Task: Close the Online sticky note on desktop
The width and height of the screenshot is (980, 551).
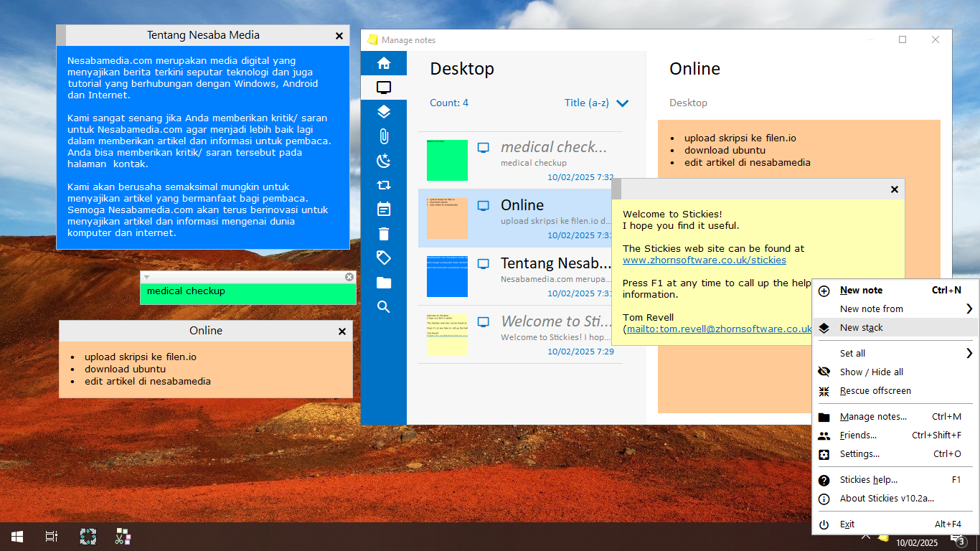Action: coord(342,331)
